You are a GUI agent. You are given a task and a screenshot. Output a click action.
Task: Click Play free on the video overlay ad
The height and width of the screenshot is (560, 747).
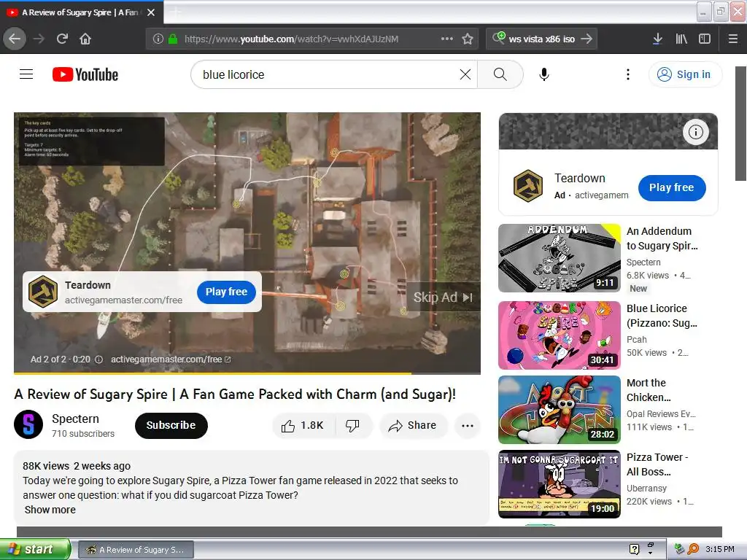226,292
